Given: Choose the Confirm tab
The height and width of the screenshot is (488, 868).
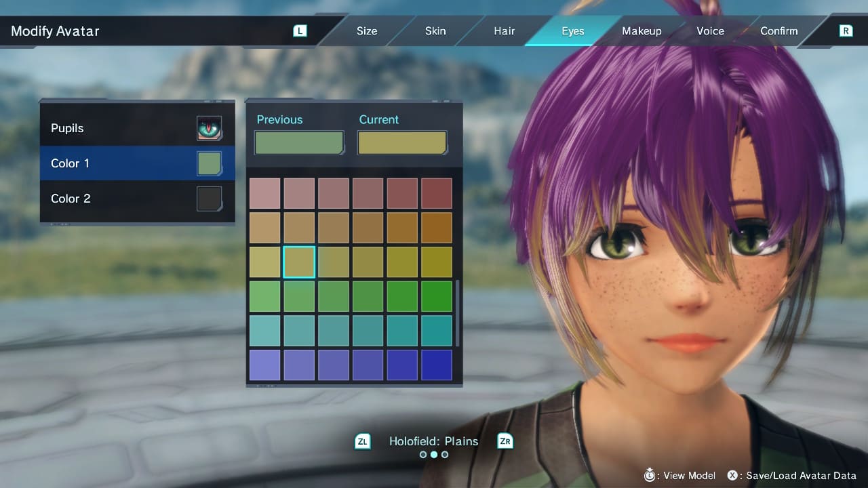Looking at the screenshot, I should tap(778, 31).
